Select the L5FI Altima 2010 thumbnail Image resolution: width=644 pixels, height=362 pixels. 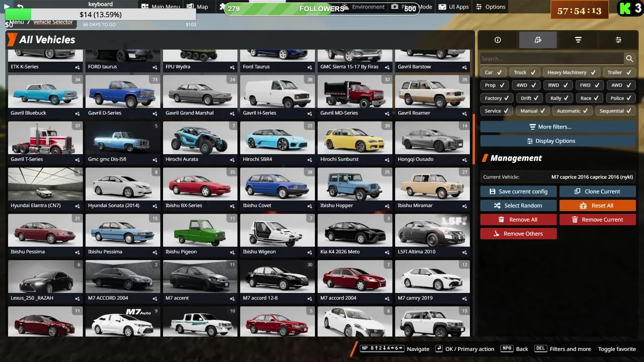coord(432,231)
